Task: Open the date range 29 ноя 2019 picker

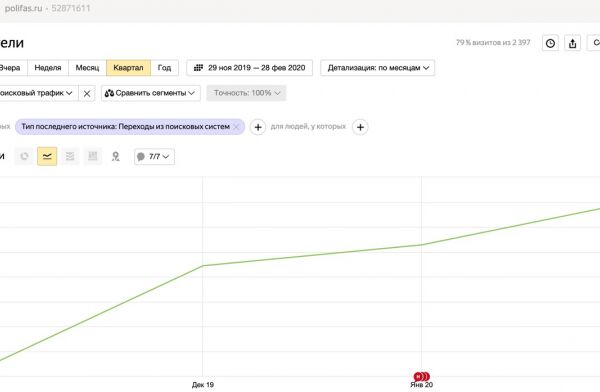Action: tap(249, 68)
